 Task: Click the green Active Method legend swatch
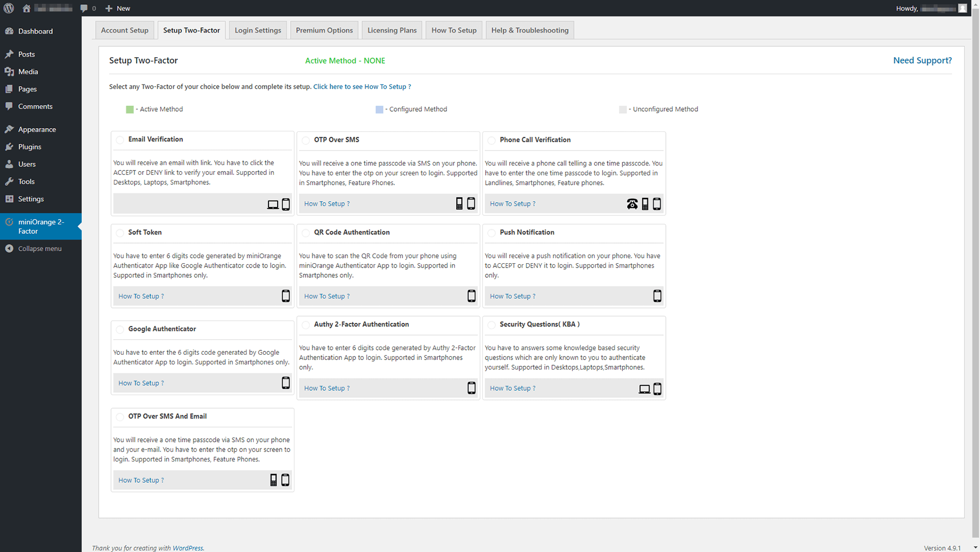(130, 110)
